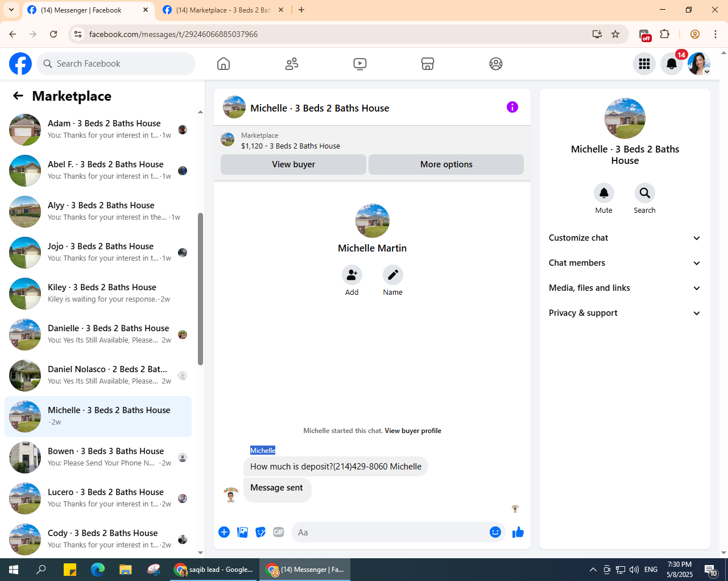Image resolution: width=728 pixels, height=581 pixels.
Task: Reload the page in browser toolbar
Action: (53, 34)
